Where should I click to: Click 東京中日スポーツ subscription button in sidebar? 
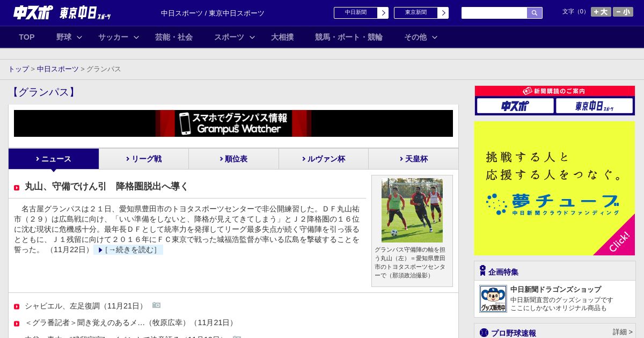(x=594, y=106)
